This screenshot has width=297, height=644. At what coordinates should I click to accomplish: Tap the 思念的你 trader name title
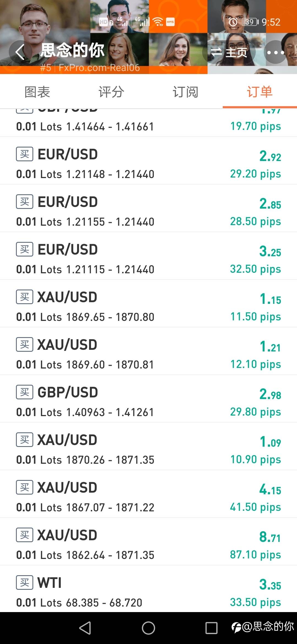coord(73,50)
